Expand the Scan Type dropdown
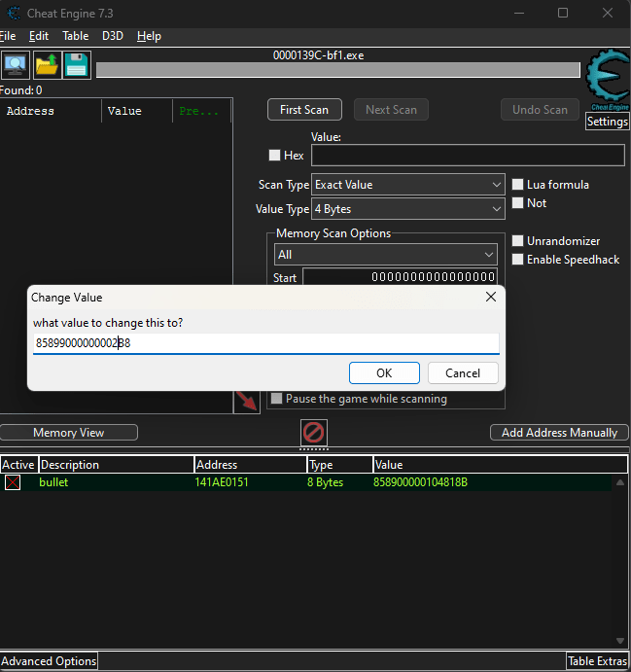 point(407,185)
